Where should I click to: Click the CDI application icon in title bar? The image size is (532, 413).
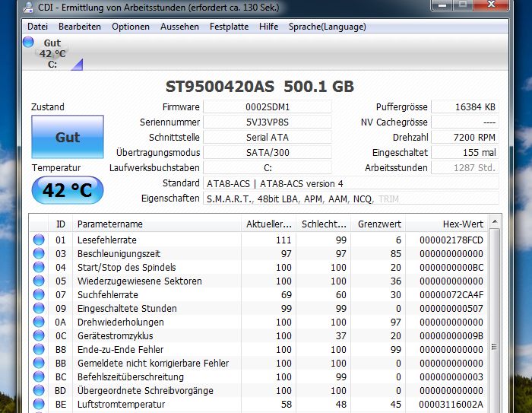coord(28,7)
